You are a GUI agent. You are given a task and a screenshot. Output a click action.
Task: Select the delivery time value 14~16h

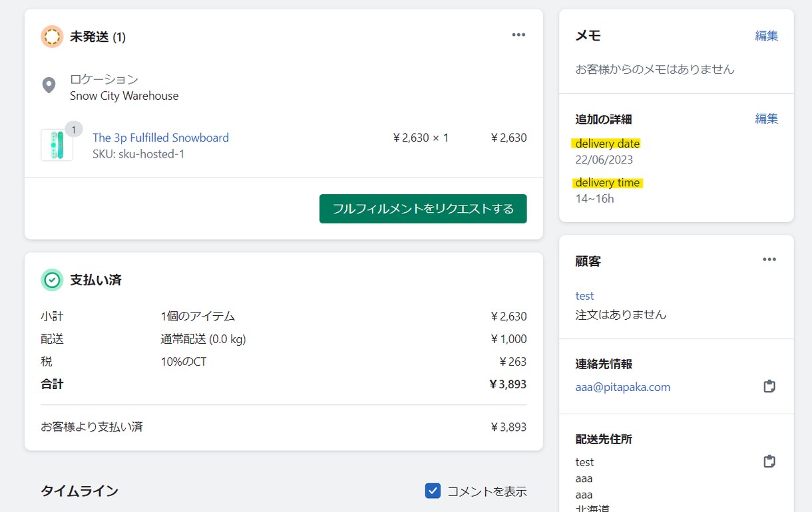tap(594, 198)
